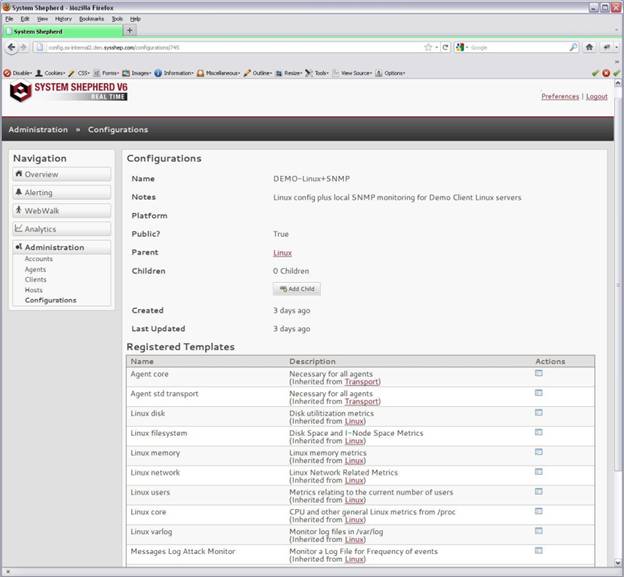Open action icon for Messages Log Attack Monitor
The width and height of the screenshot is (624, 577).
538,550
